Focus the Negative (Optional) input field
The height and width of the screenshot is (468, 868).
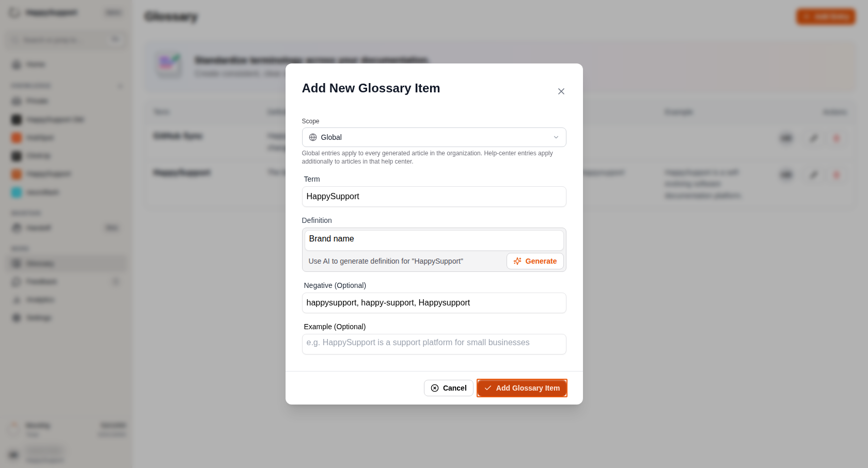click(434, 303)
